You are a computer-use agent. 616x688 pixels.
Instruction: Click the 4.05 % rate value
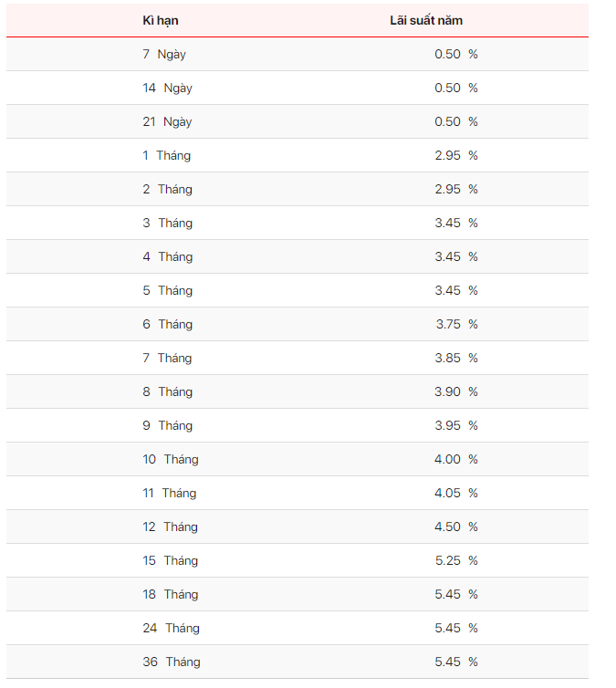click(x=456, y=493)
